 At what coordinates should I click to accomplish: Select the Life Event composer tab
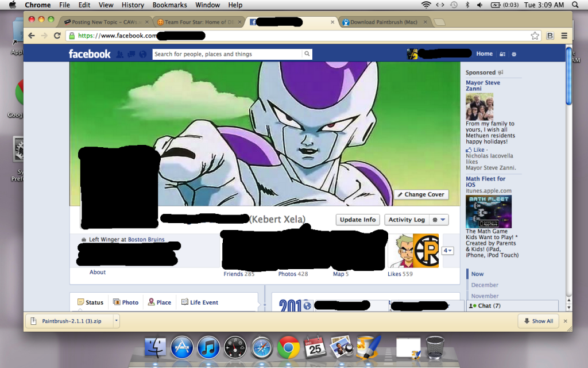[x=199, y=302]
